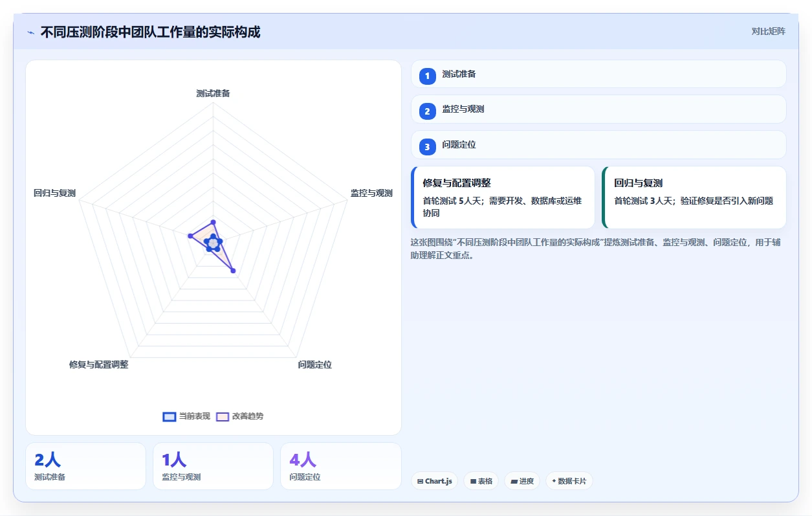Click the number 1 badge for 测试准备

(427, 76)
